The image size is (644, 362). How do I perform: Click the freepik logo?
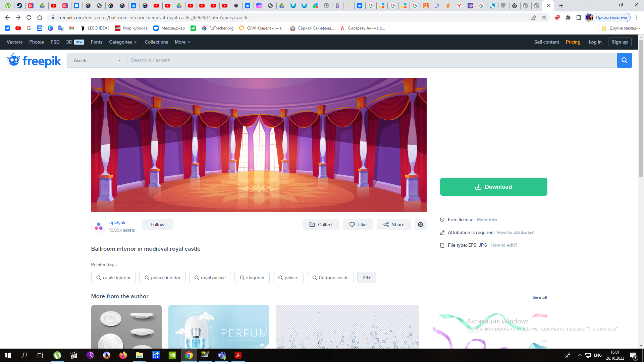34,60
